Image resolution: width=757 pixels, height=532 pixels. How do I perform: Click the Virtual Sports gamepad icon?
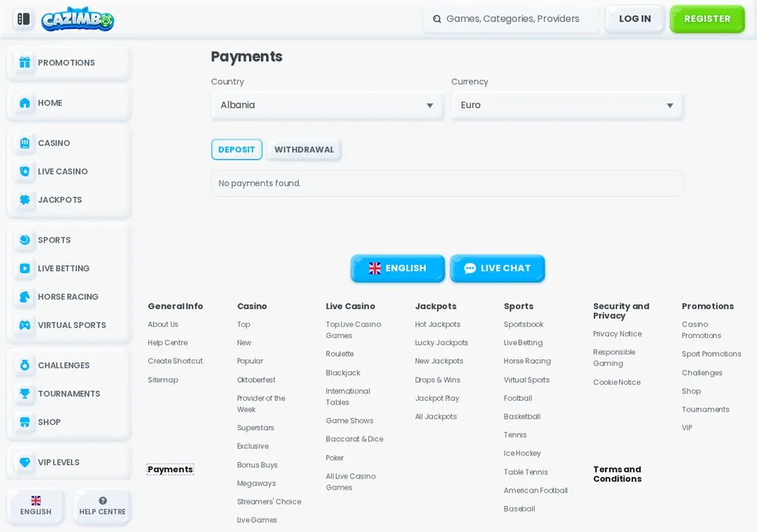tap(24, 325)
